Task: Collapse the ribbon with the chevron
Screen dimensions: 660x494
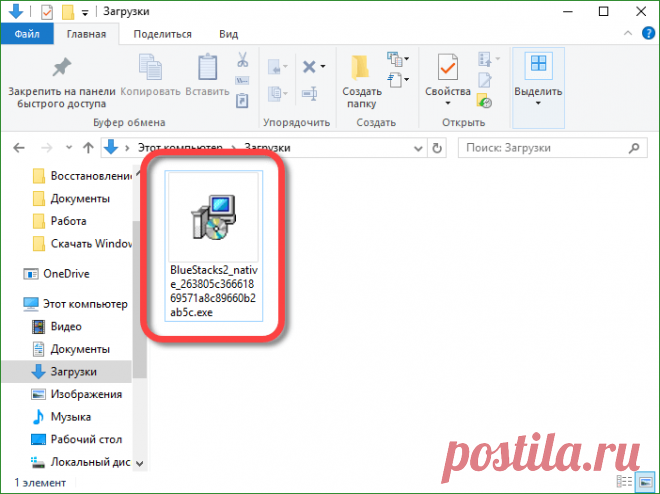Action: click(628, 33)
